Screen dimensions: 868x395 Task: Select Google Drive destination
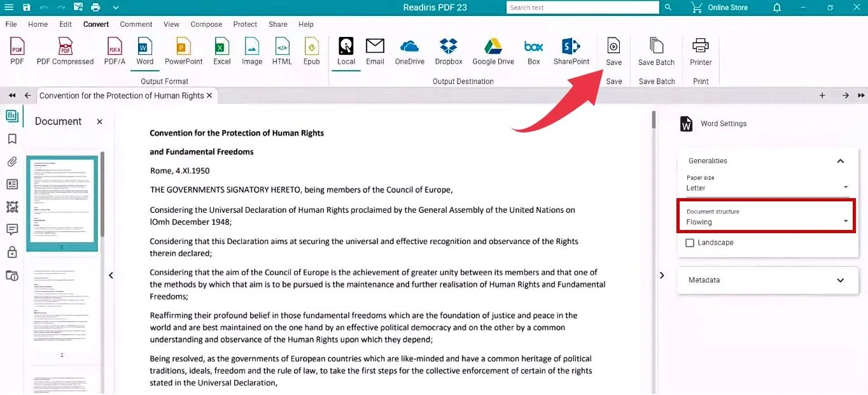tap(493, 51)
